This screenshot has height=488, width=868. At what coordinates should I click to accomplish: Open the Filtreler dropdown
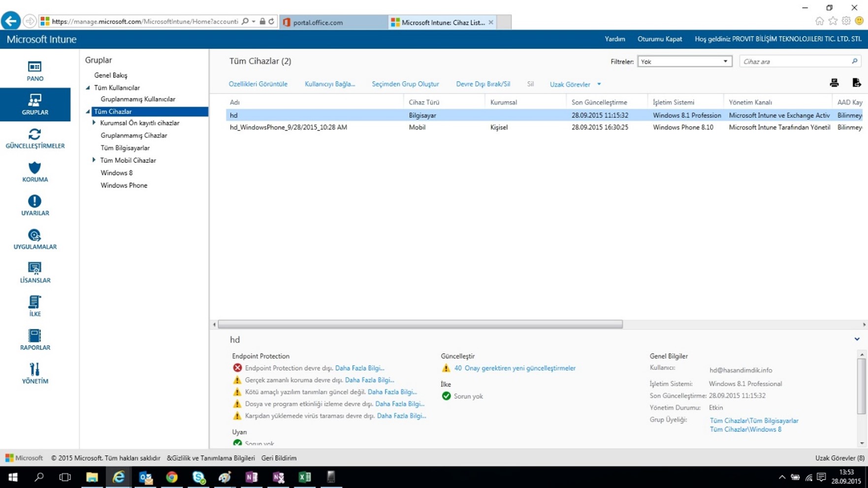(x=684, y=61)
